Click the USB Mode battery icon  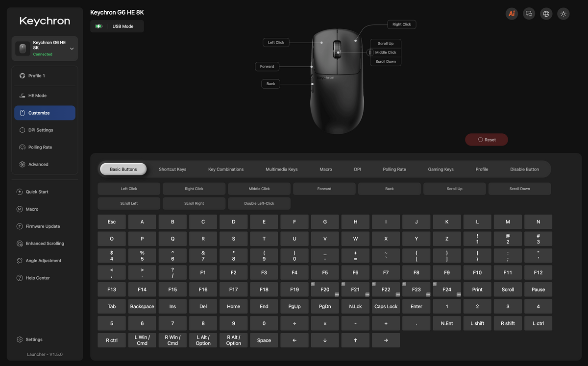tap(98, 26)
